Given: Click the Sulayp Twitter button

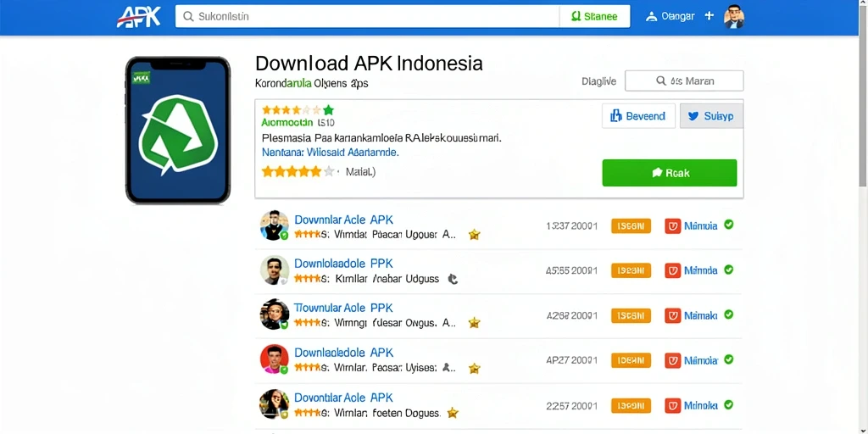Looking at the screenshot, I should tap(711, 116).
